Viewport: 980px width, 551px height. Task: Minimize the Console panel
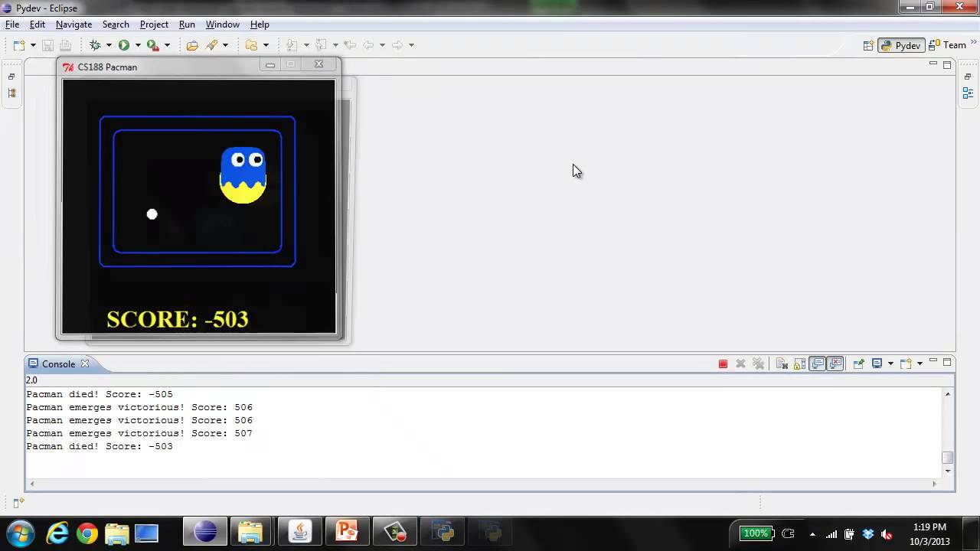933,362
